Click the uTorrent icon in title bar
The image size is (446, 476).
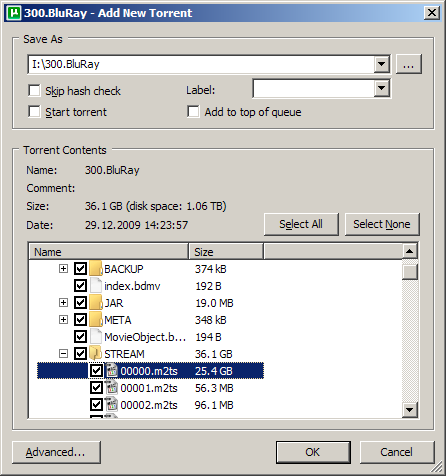(x=14, y=13)
